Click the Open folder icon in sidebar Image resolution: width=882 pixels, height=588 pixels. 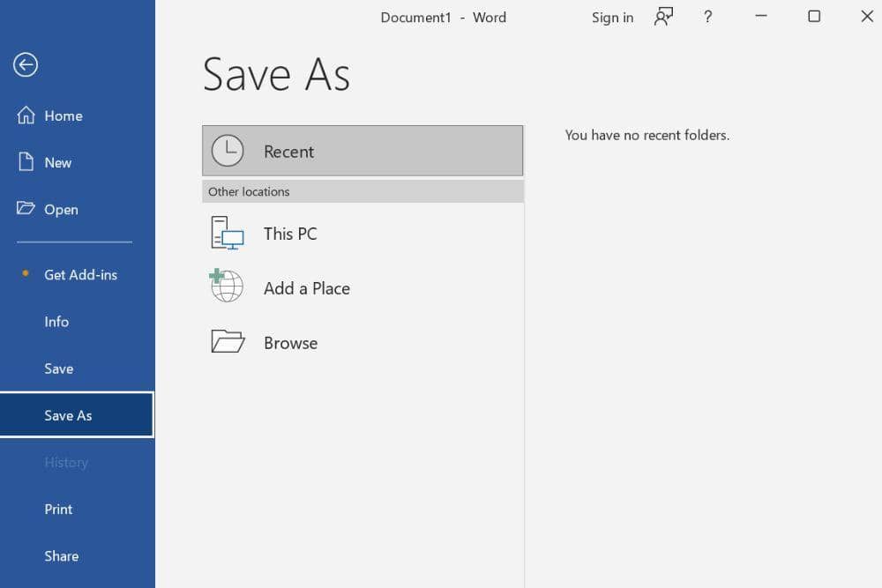pos(26,209)
